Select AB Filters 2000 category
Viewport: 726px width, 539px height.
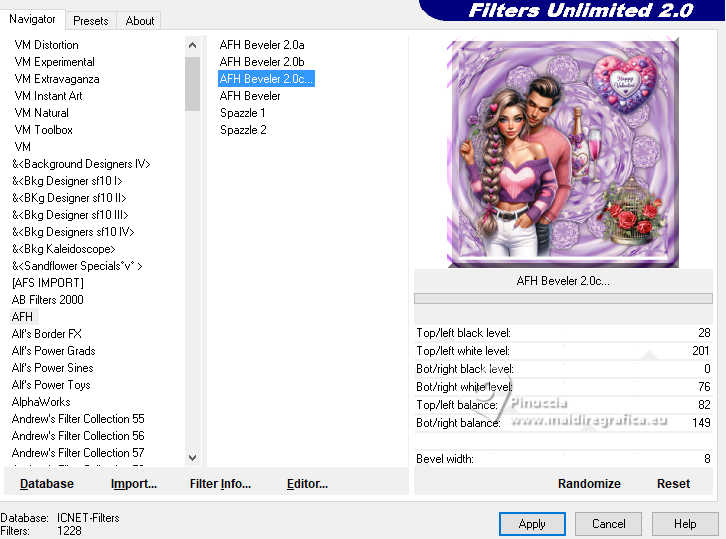coord(48,300)
